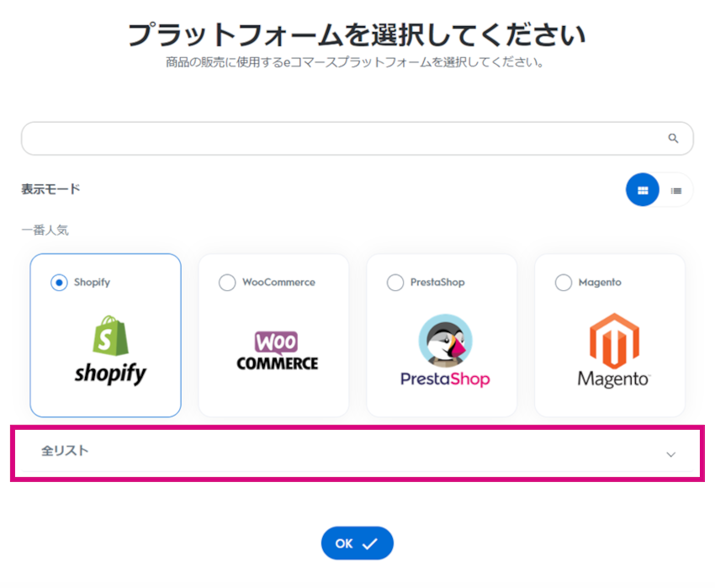Click the checkmark on OK button

point(370,543)
